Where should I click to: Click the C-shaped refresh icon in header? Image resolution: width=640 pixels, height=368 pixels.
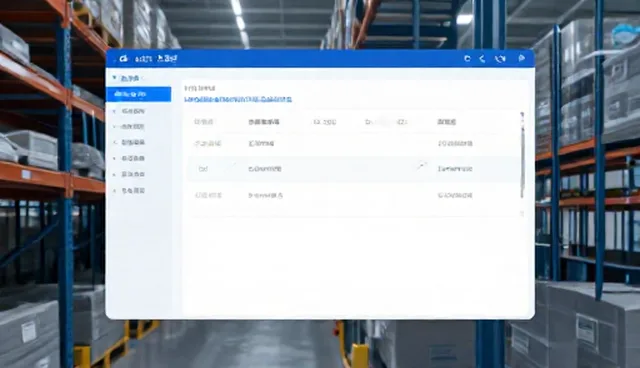pyautogui.click(x=467, y=59)
